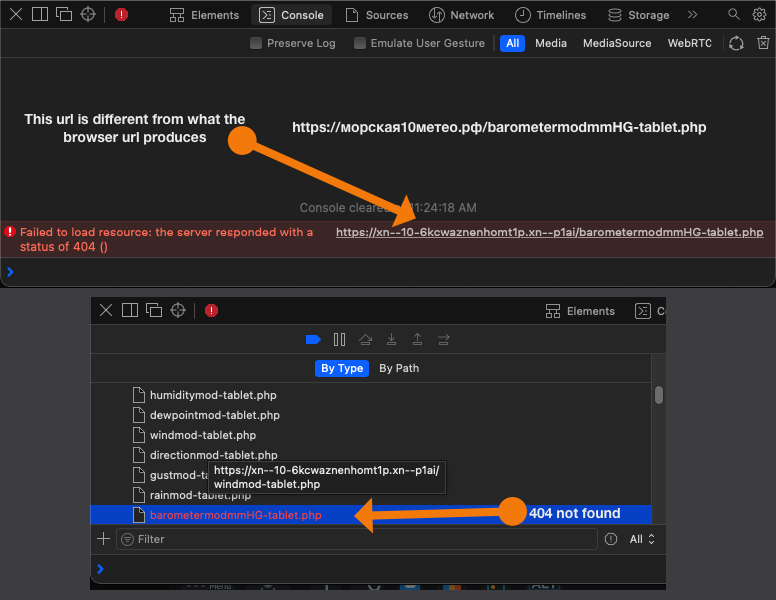Image resolution: width=776 pixels, height=600 pixels.
Task: Select dewpointmod-tablet.php in the resource list
Action: pyautogui.click(x=371, y=415)
